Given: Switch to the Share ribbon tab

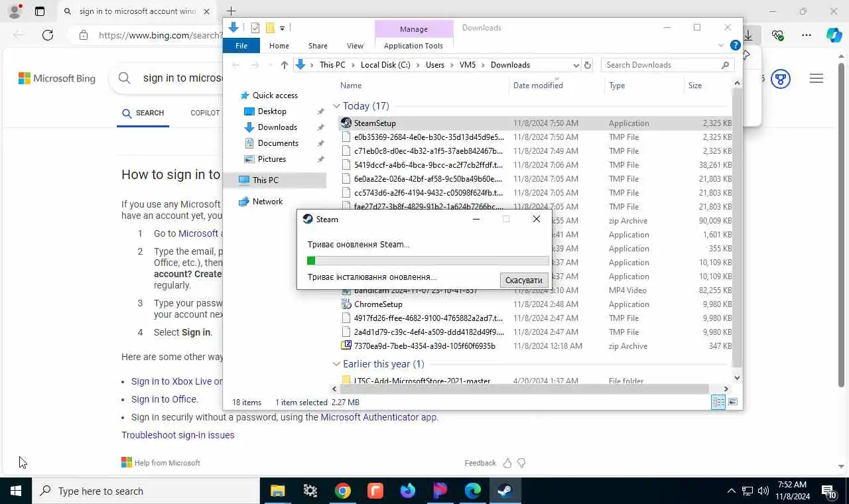Looking at the screenshot, I should [318, 46].
